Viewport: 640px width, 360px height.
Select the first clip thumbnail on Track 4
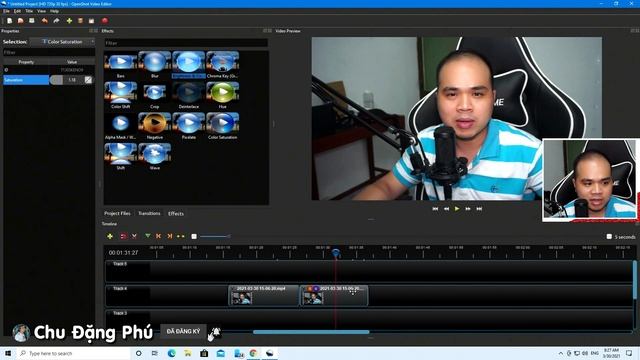tap(242, 298)
